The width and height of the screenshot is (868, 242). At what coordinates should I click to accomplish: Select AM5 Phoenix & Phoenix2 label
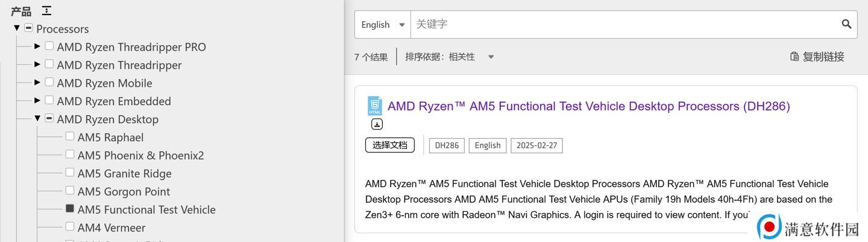[140, 156]
